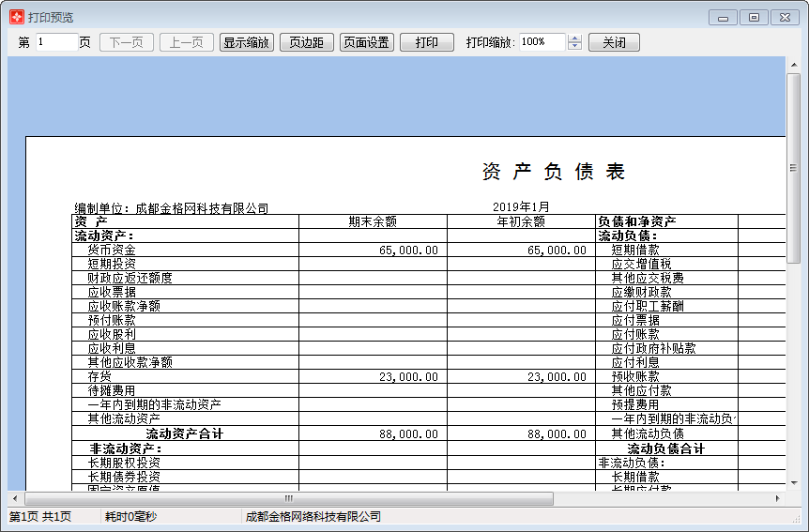Click the page number input field
Viewport: 809px width, 532px height.
coord(56,42)
